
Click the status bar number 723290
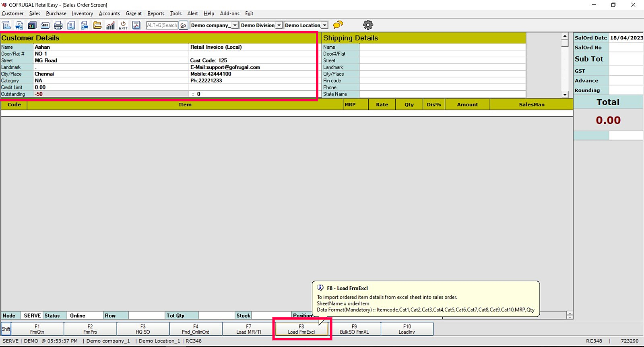coord(630,341)
